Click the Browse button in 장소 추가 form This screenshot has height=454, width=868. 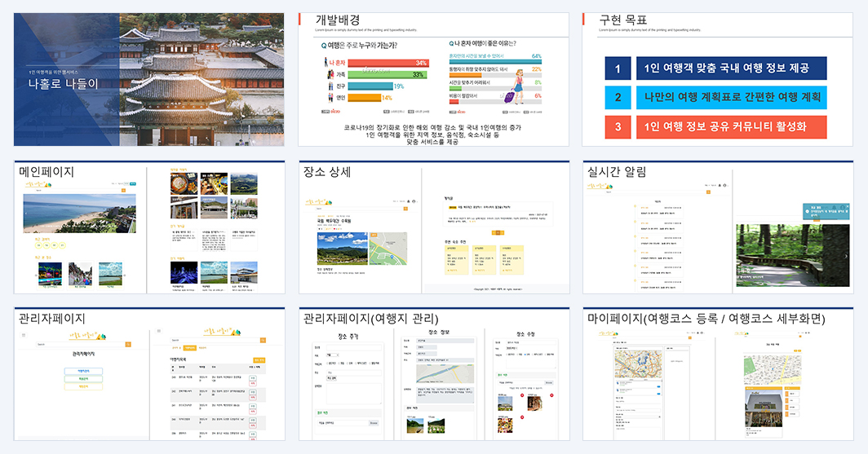tap(374, 423)
